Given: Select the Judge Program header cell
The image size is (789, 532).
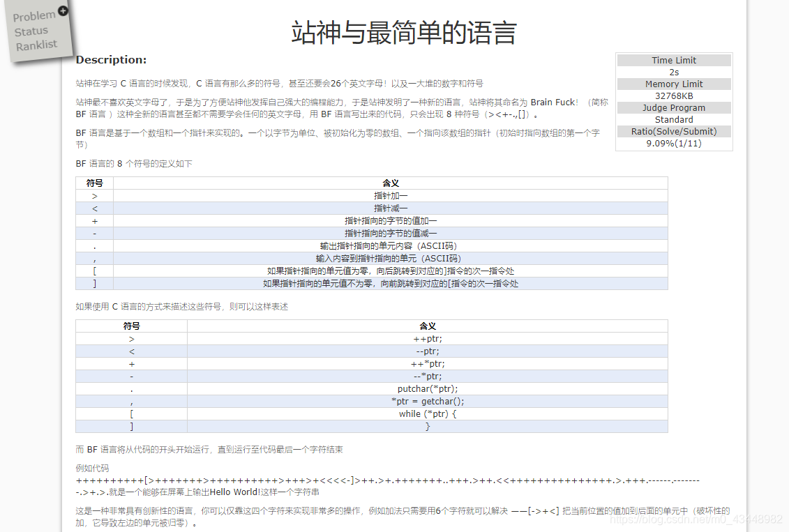Looking at the screenshot, I should (x=674, y=107).
